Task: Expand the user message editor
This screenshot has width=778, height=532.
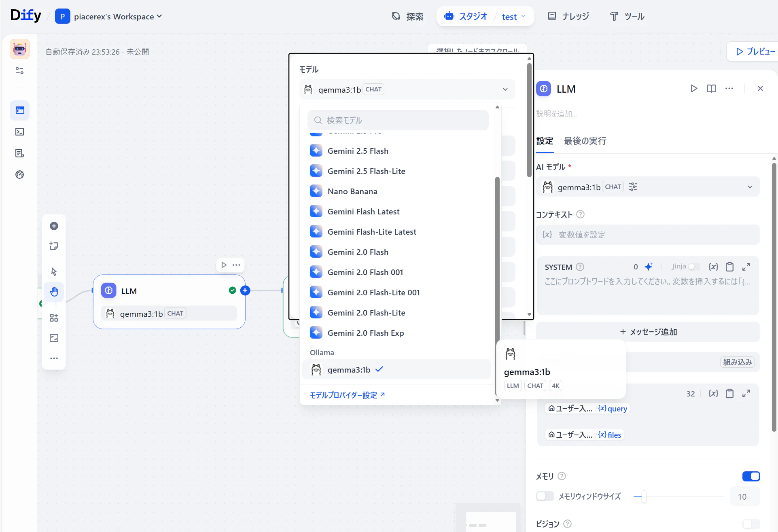Action: (746, 394)
